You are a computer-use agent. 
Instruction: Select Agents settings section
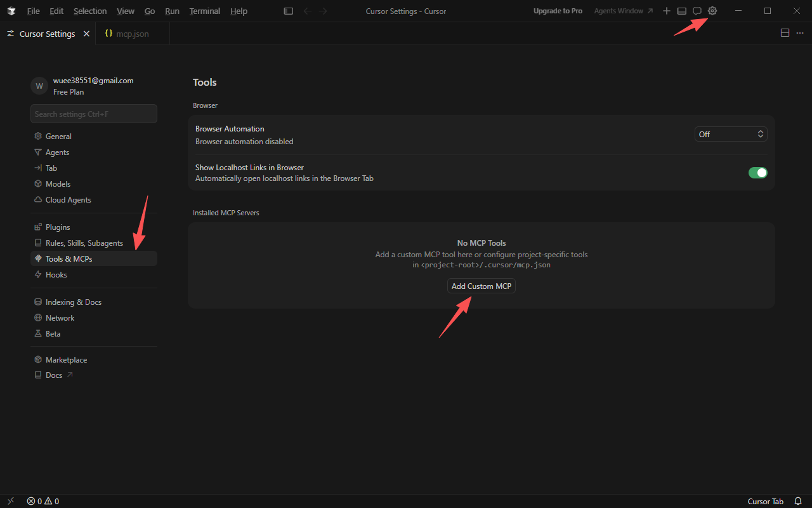click(94, 152)
